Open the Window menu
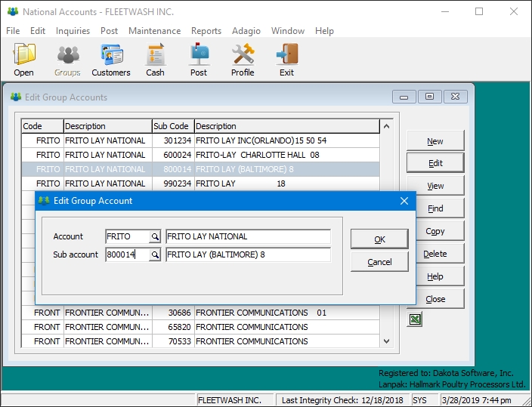The image size is (532, 407). pyautogui.click(x=288, y=31)
